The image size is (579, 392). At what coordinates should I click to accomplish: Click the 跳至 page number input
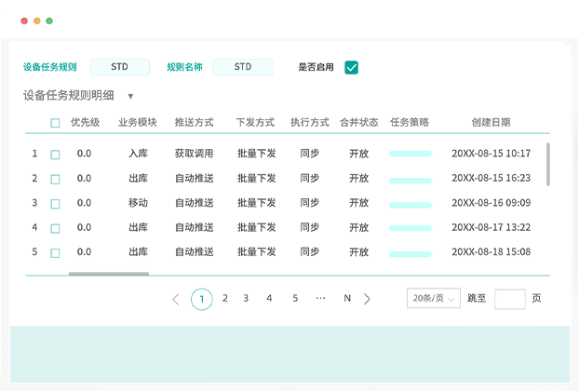point(509,299)
